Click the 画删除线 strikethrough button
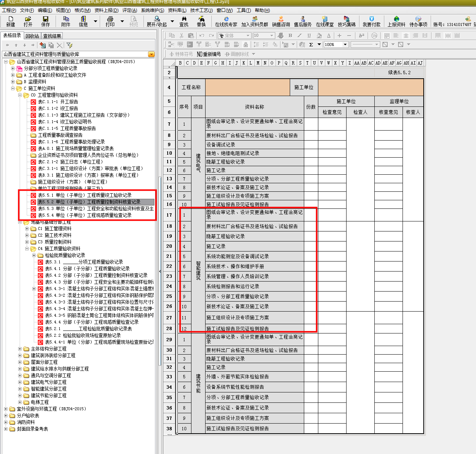Image resolution: width=476 pixels, height=454 pixels. (x=237, y=54)
